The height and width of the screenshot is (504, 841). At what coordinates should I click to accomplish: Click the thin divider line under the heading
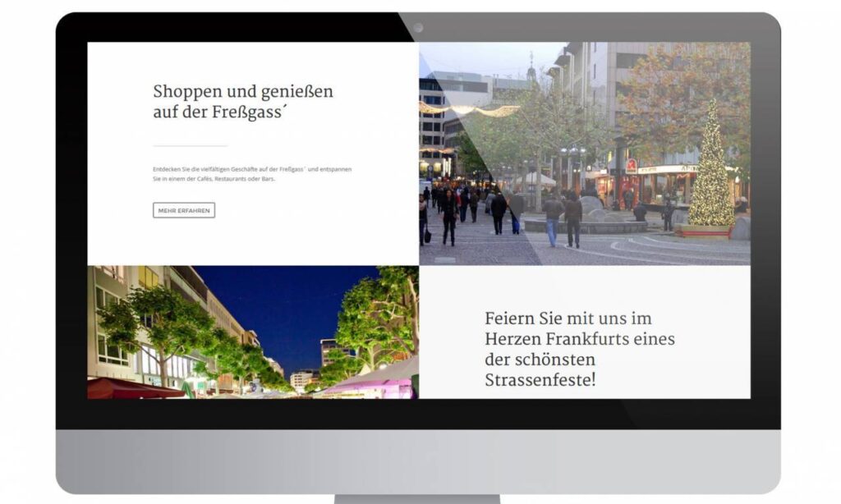coord(190,146)
